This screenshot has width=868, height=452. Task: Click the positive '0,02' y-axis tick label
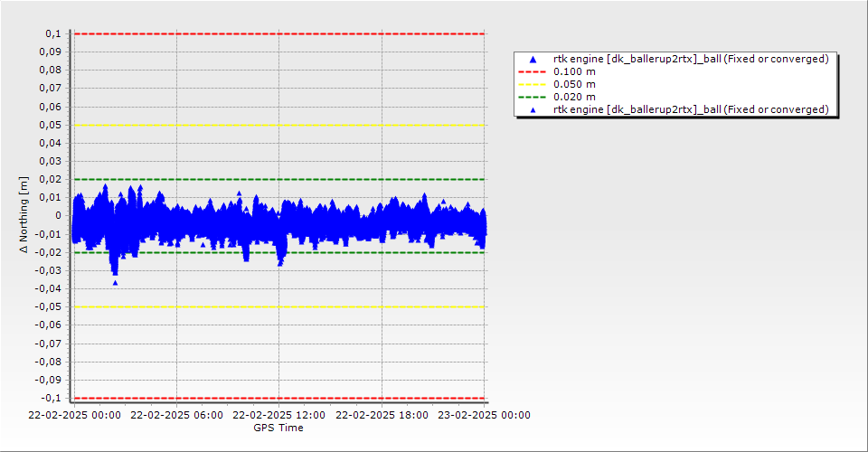(51, 180)
